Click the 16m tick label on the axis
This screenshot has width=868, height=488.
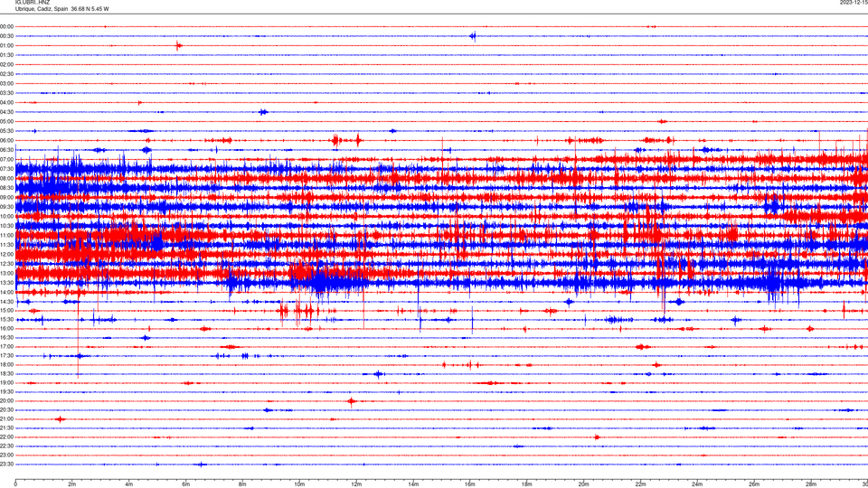pos(470,484)
